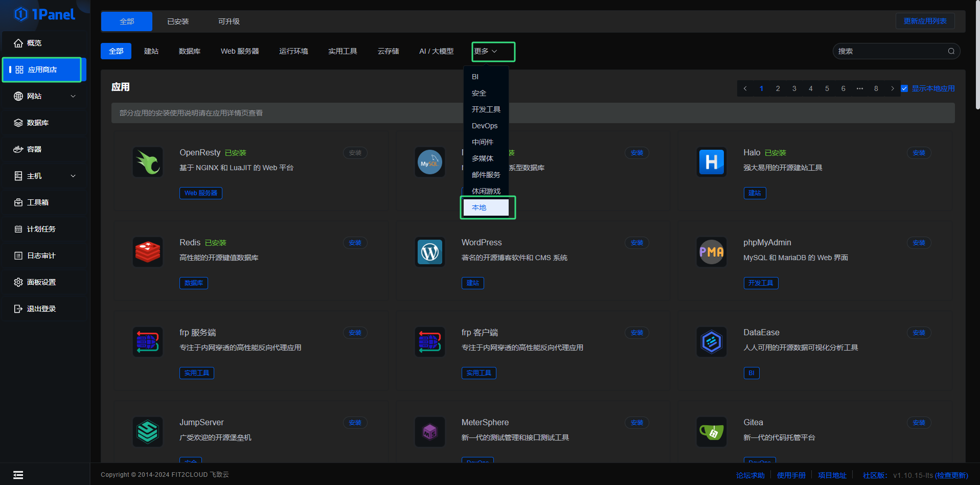Screen dimensions: 980x485
Task: Click the Redis app icon
Action: click(x=148, y=252)
